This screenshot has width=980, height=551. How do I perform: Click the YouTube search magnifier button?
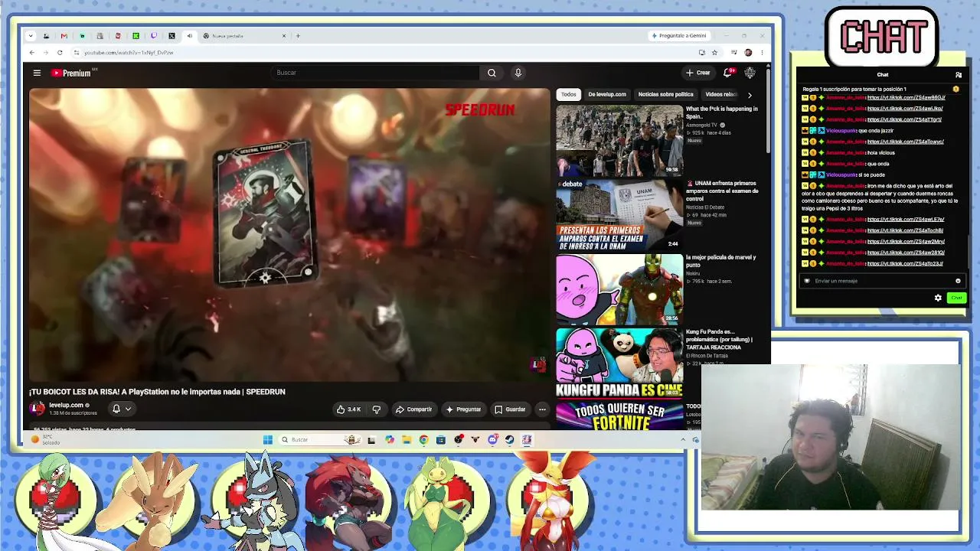pyautogui.click(x=492, y=73)
